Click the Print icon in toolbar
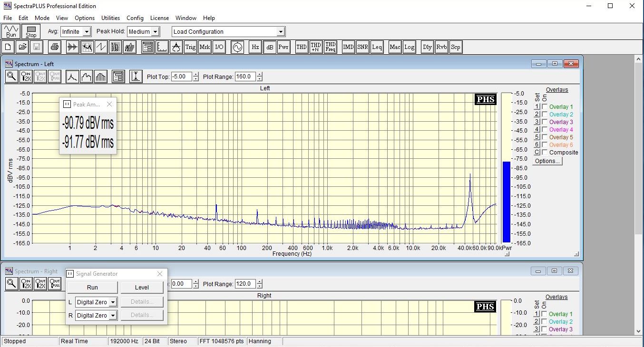 point(55,47)
